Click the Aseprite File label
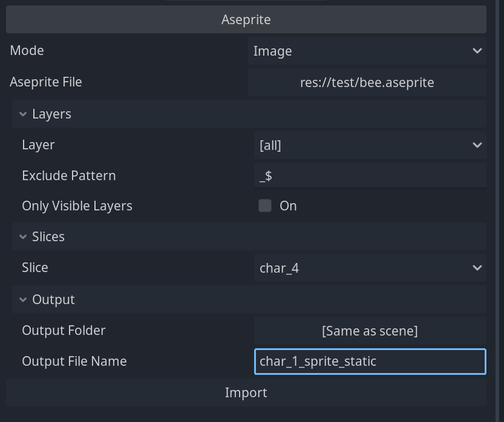504x422 pixels. pos(46,82)
